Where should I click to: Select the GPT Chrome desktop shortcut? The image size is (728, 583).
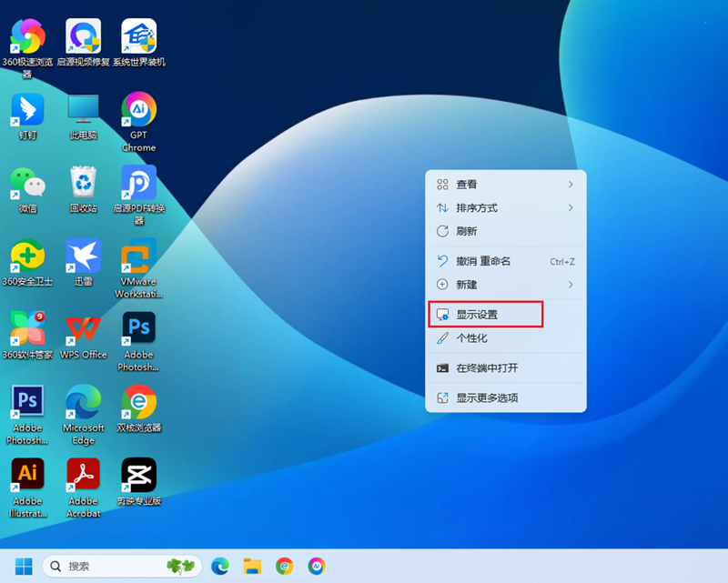[x=139, y=109]
